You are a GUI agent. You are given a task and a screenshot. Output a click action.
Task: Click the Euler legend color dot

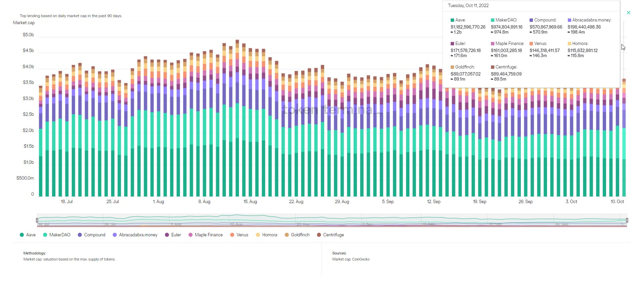(167, 235)
